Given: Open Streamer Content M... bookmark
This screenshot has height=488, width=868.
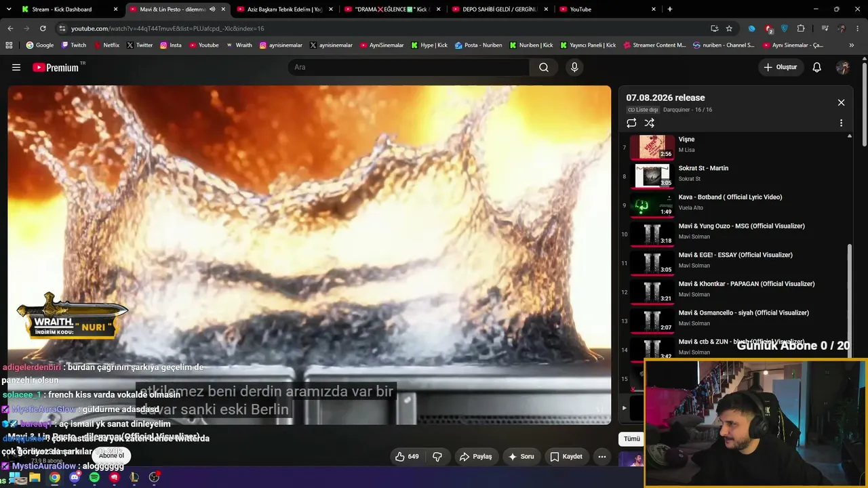Looking at the screenshot, I should (x=654, y=45).
